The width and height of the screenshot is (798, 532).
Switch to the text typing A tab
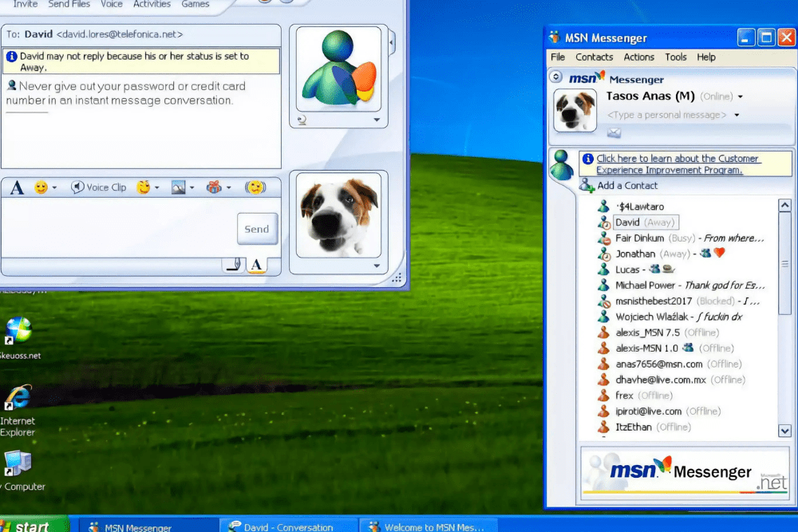coord(256,265)
